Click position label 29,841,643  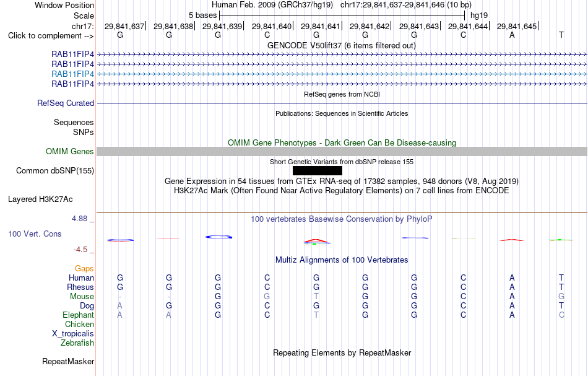(419, 26)
